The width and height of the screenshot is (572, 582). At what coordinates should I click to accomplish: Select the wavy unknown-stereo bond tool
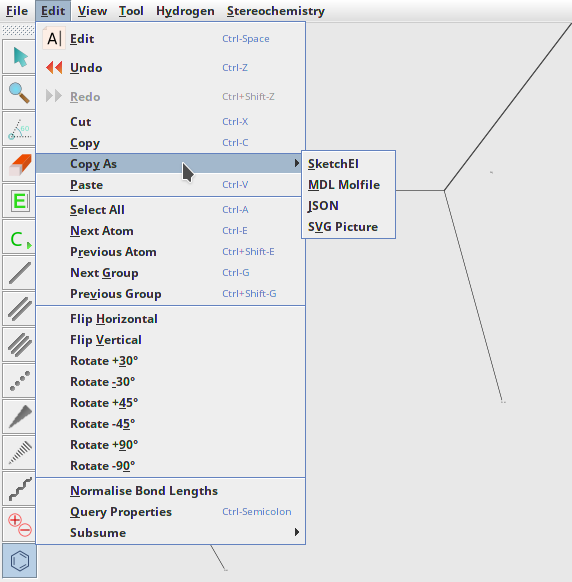pyautogui.click(x=19, y=489)
